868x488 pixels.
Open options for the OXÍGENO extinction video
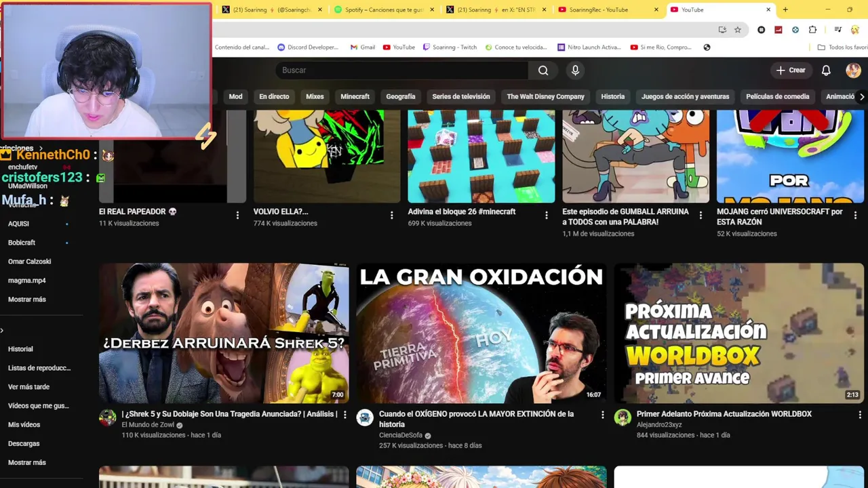pyautogui.click(x=602, y=414)
